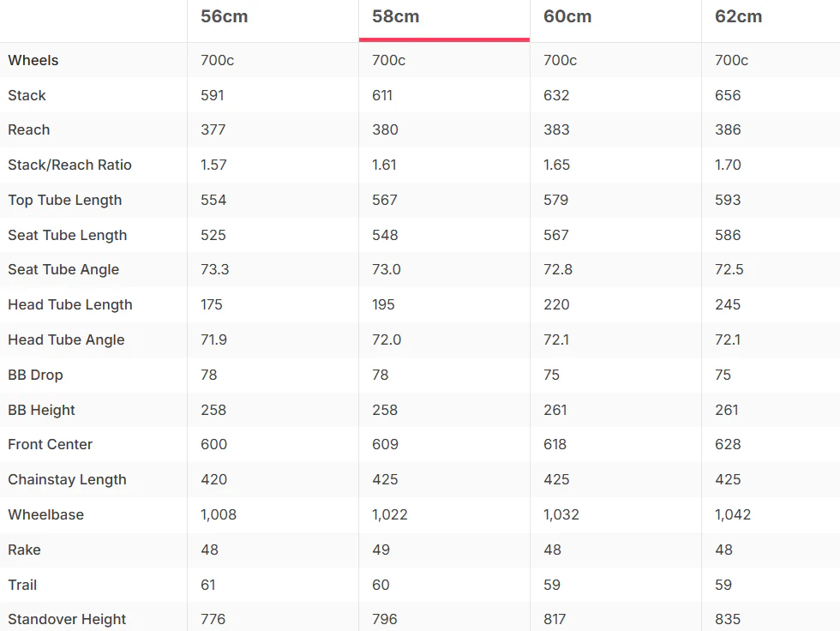Click the Seat Tube Angle label
The height and width of the screenshot is (631, 840).
(x=63, y=269)
